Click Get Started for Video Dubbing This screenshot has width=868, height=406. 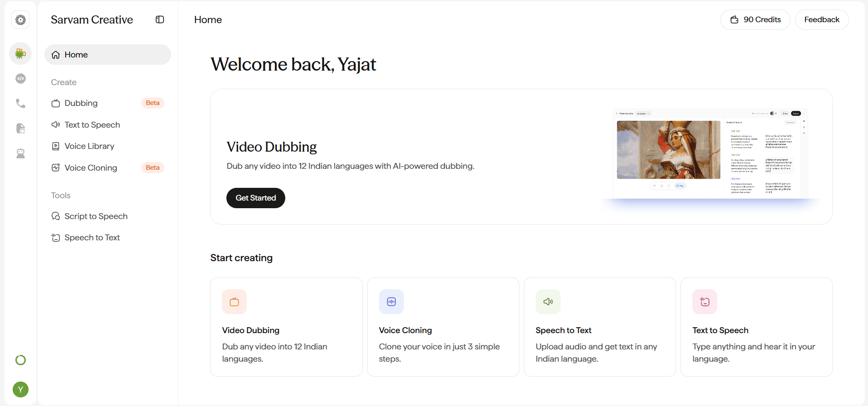pos(256,198)
